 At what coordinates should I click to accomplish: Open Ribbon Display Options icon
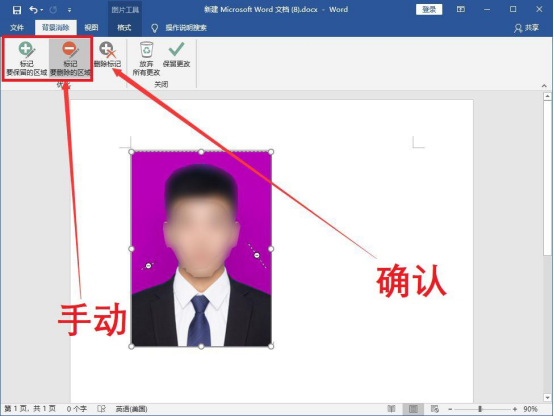coord(461,10)
